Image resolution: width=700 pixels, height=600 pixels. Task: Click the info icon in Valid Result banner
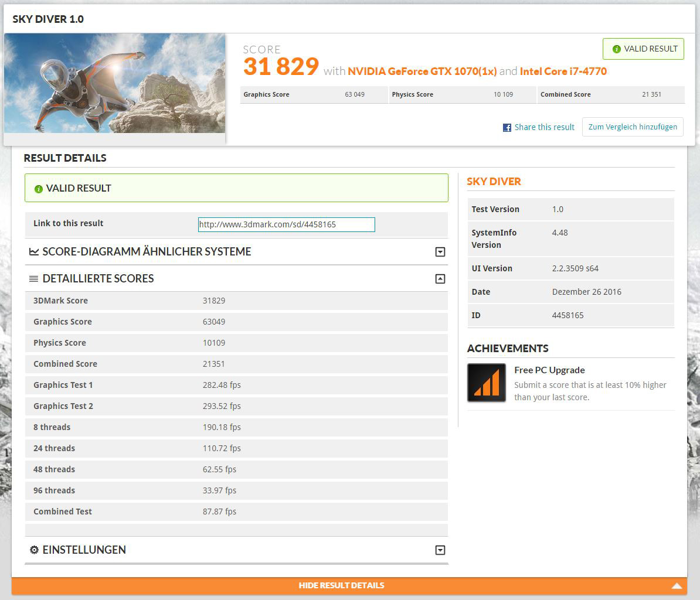click(x=39, y=189)
